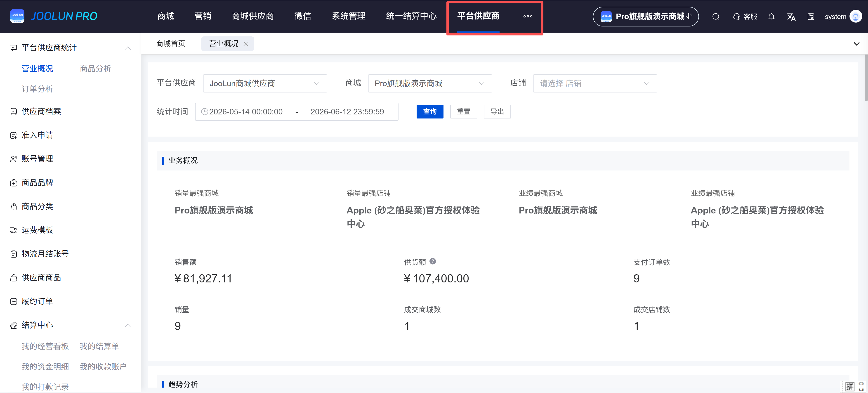The image size is (868, 393).
Task: Click the clock icon in 统计时间 field
Action: 205,111
